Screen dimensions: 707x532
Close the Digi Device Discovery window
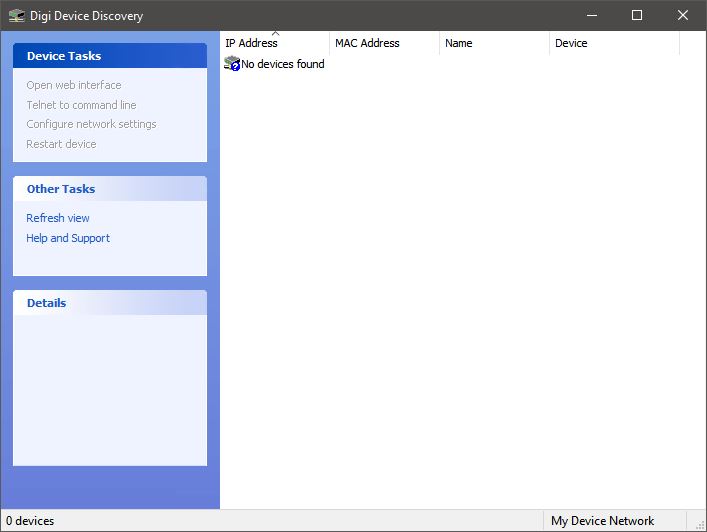coord(683,15)
